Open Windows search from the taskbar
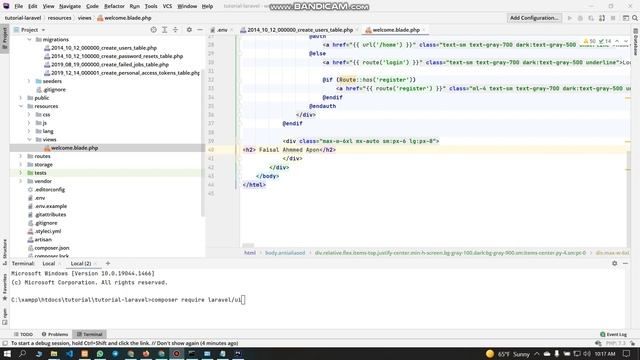Viewport: 640px width, 360px height. point(22,354)
